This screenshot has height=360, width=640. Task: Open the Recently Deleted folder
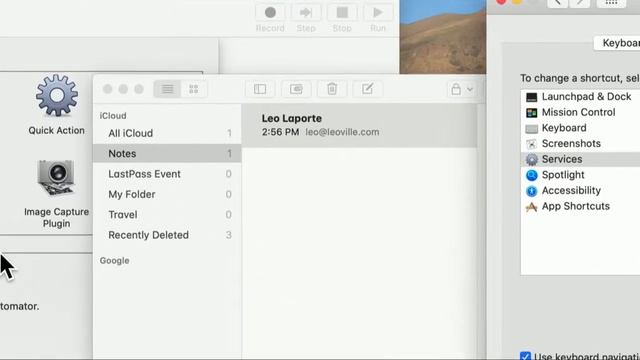coord(167,235)
